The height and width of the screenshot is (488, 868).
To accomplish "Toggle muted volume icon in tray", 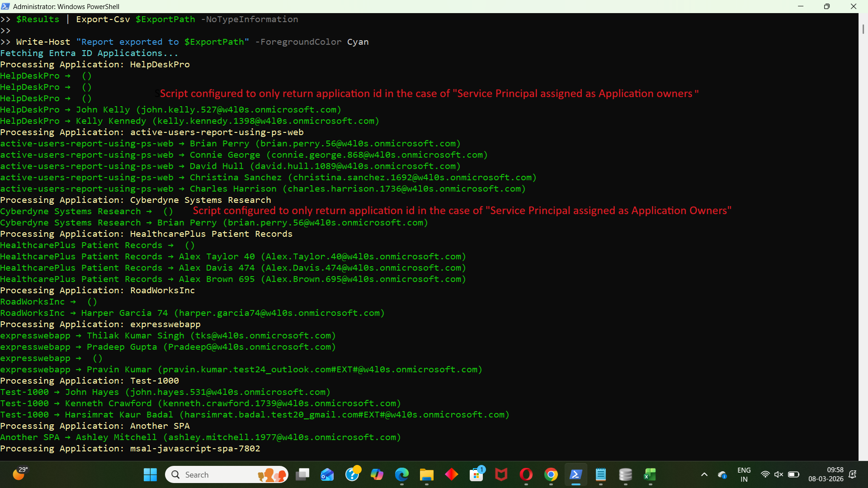I will tap(778, 474).
